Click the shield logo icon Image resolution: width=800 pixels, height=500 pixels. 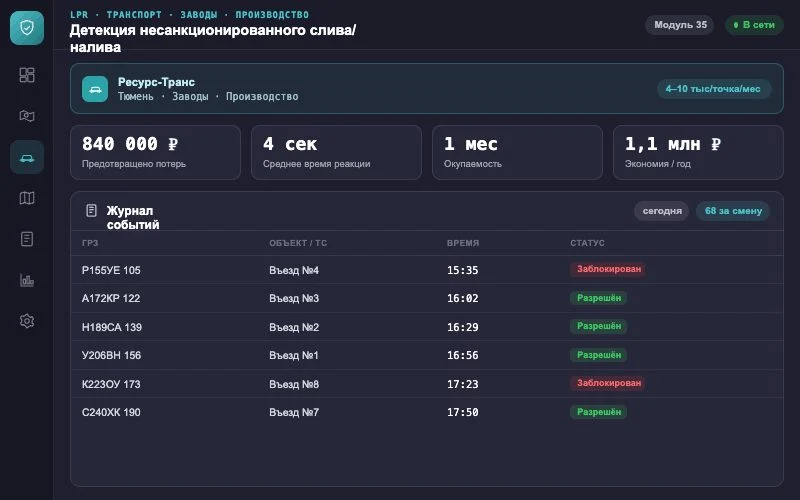coord(27,28)
